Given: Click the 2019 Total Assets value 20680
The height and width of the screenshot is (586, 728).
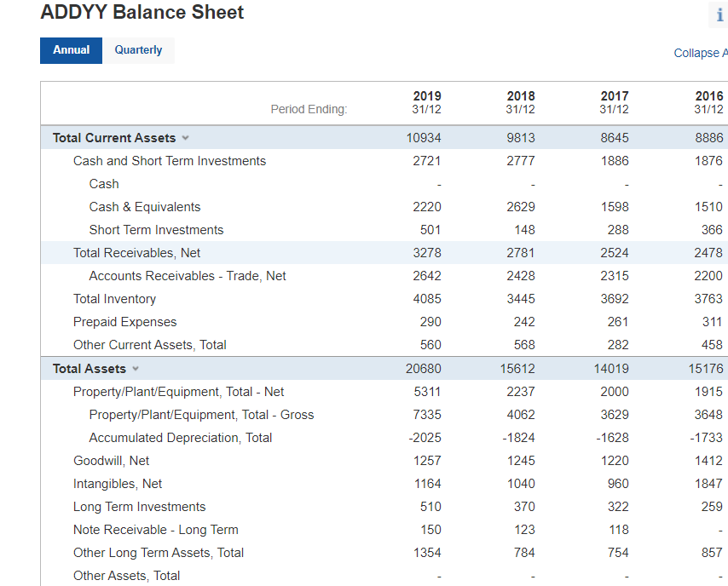Looking at the screenshot, I should 424,369.
